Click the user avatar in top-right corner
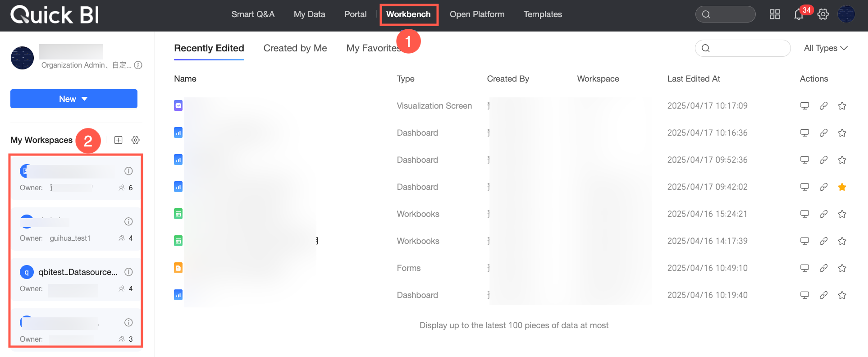Image resolution: width=868 pixels, height=357 pixels. point(846,14)
